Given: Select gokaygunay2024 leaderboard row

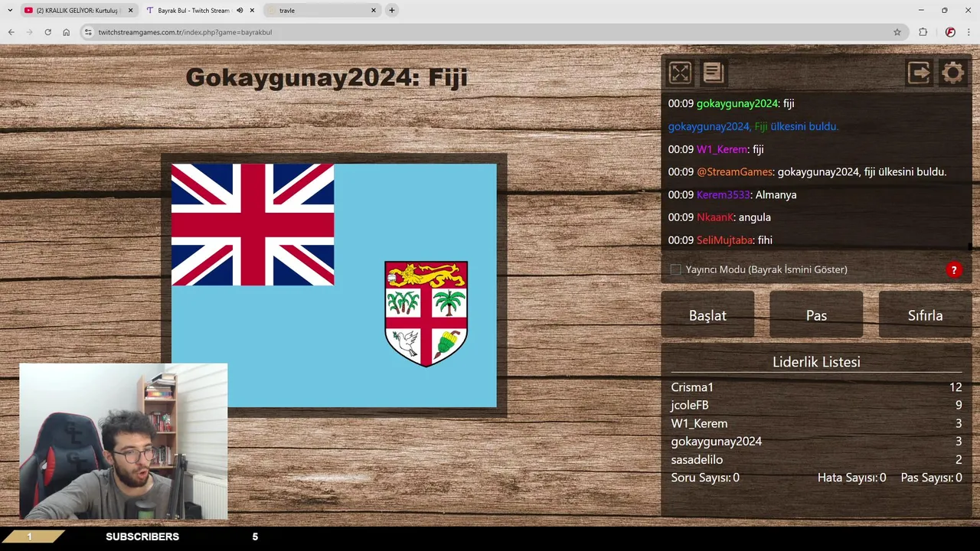Looking at the screenshot, I should [816, 441].
